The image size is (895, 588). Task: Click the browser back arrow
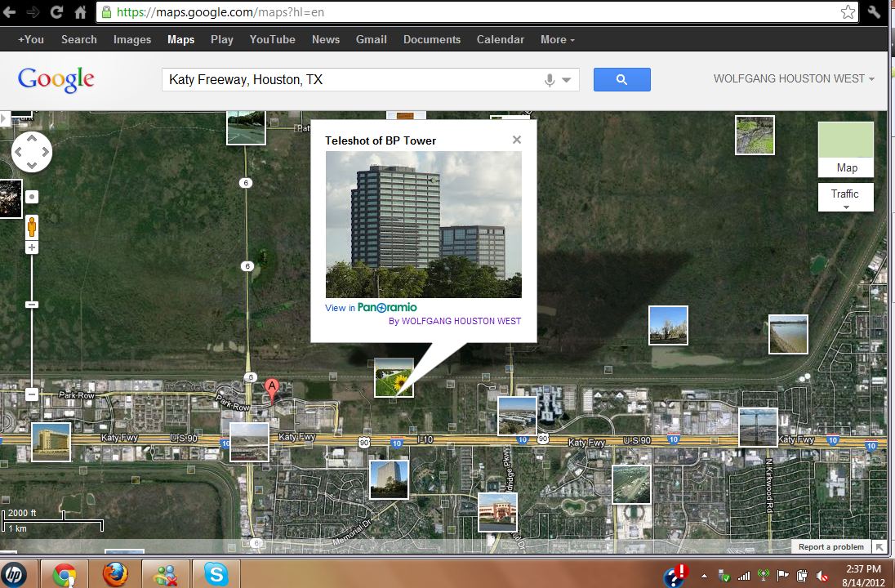tap(9, 11)
